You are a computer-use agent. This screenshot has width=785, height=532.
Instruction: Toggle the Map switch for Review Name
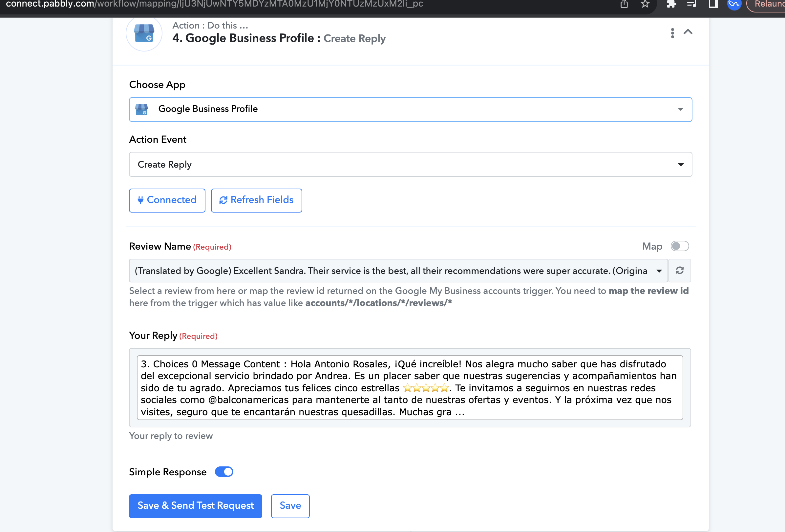(680, 246)
